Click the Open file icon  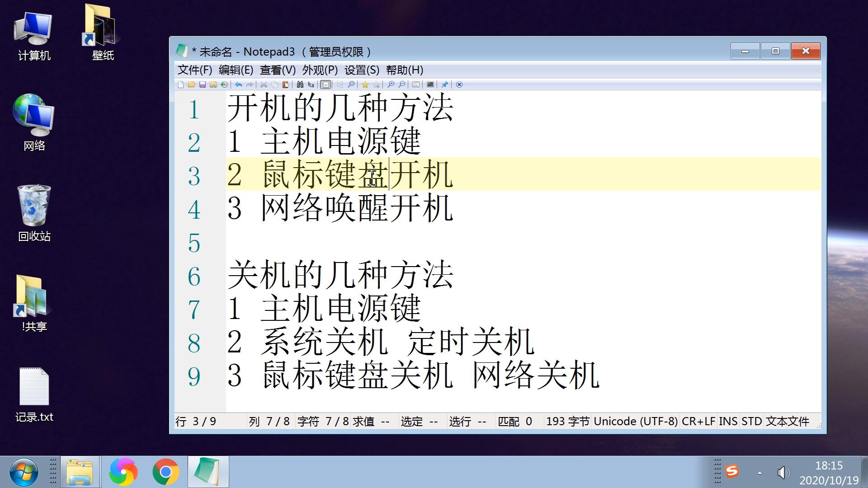[192, 84]
